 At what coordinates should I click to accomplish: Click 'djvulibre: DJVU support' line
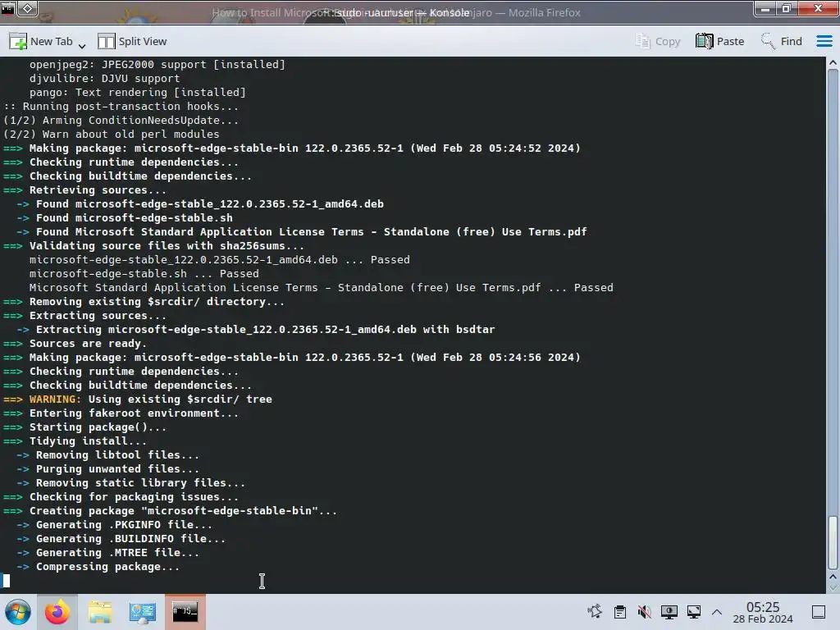click(x=104, y=78)
